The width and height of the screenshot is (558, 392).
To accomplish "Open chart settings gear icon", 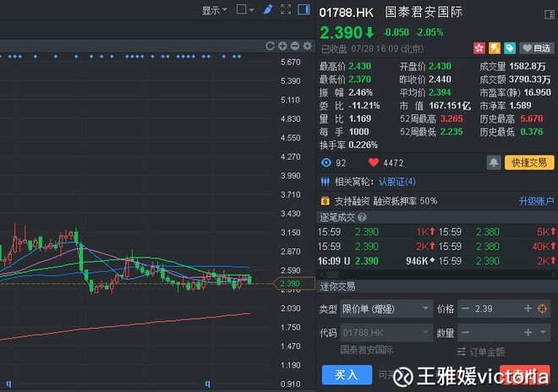I will [x=308, y=46].
